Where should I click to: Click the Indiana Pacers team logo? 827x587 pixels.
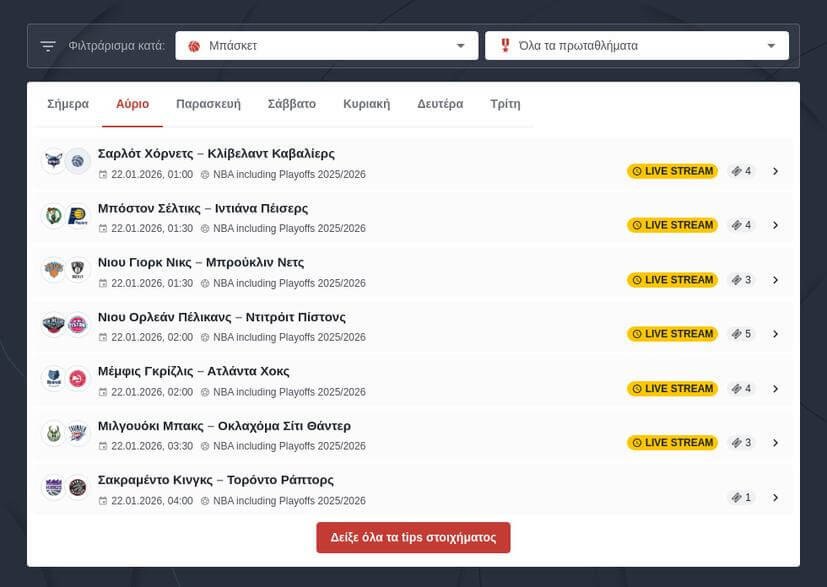point(78,215)
